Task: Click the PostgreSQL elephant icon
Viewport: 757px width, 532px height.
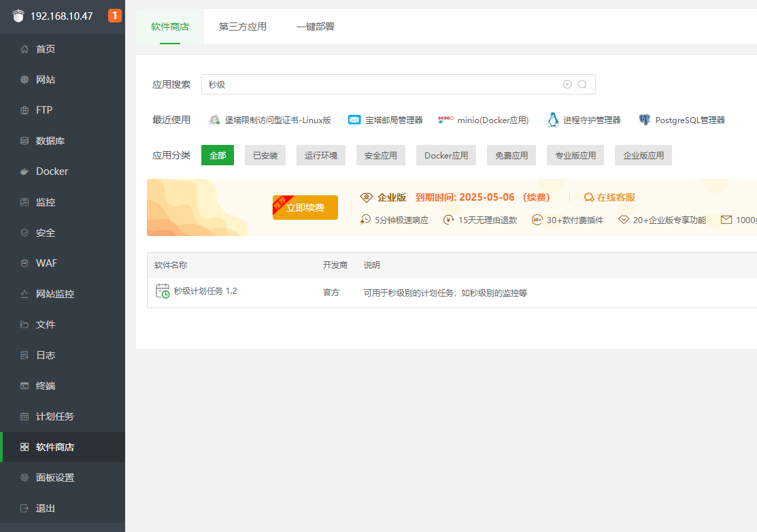Action: (x=645, y=120)
